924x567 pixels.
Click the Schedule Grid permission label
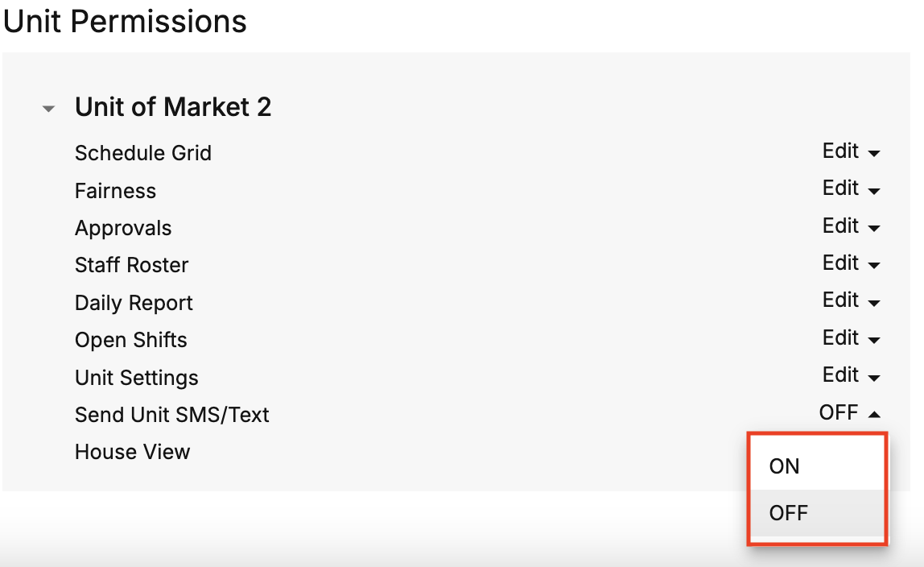pyautogui.click(x=143, y=153)
